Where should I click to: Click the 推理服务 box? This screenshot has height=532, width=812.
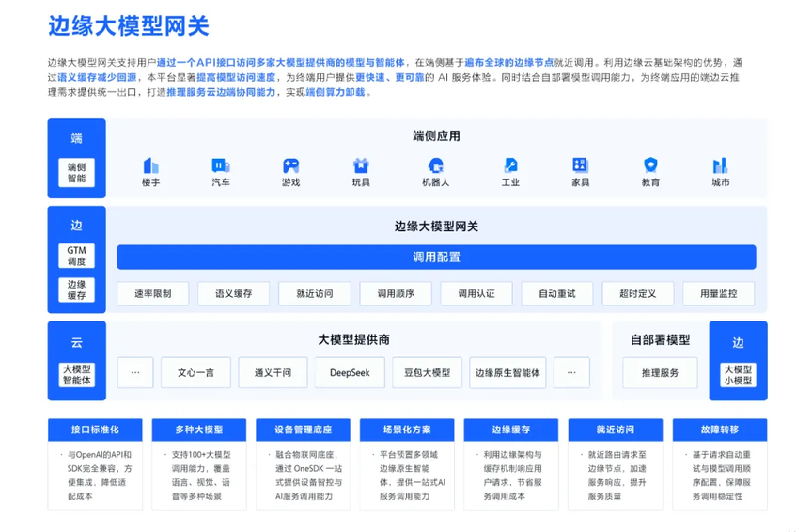661,372
